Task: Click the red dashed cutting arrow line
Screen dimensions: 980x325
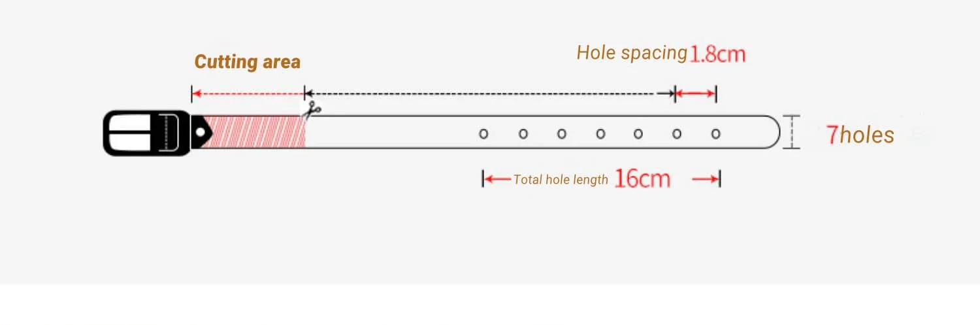Action: tap(248, 94)
